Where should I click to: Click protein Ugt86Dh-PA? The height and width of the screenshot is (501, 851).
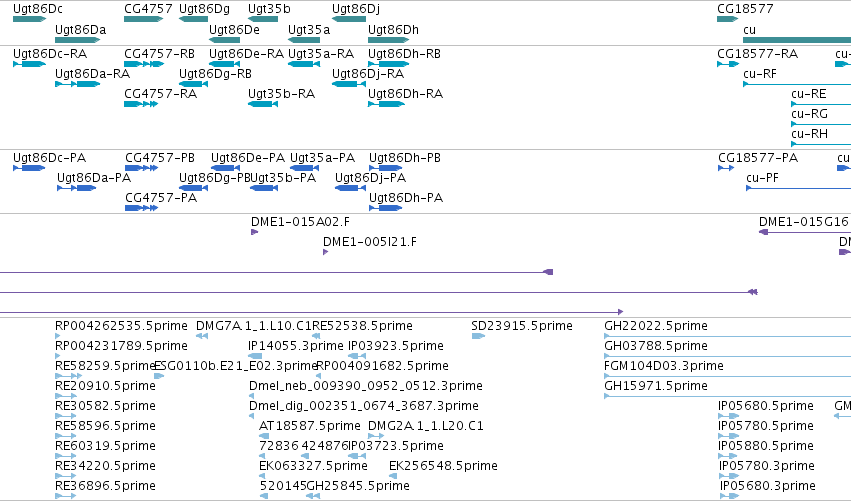coord(385,208)
